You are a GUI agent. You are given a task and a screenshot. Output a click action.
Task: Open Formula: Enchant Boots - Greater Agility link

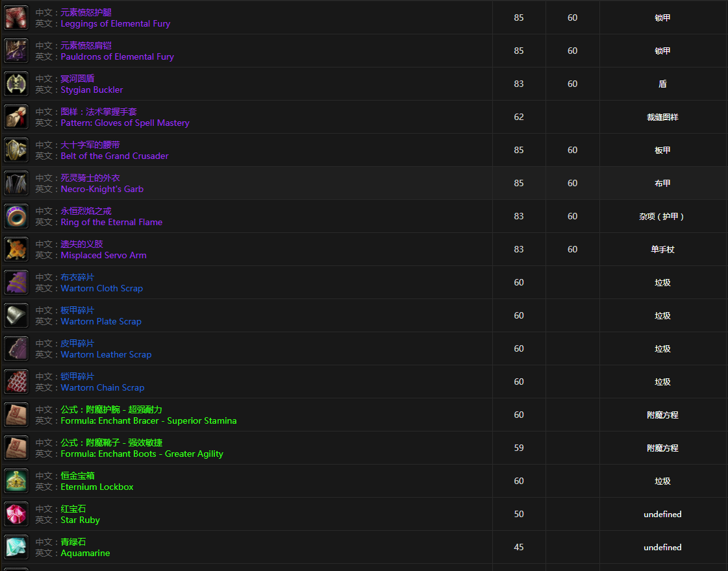[142, 454]
